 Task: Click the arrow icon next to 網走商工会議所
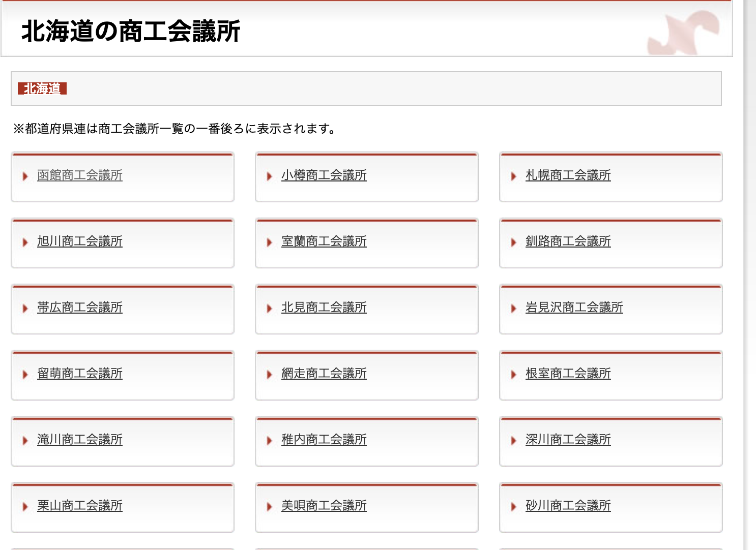pos(269,375)
